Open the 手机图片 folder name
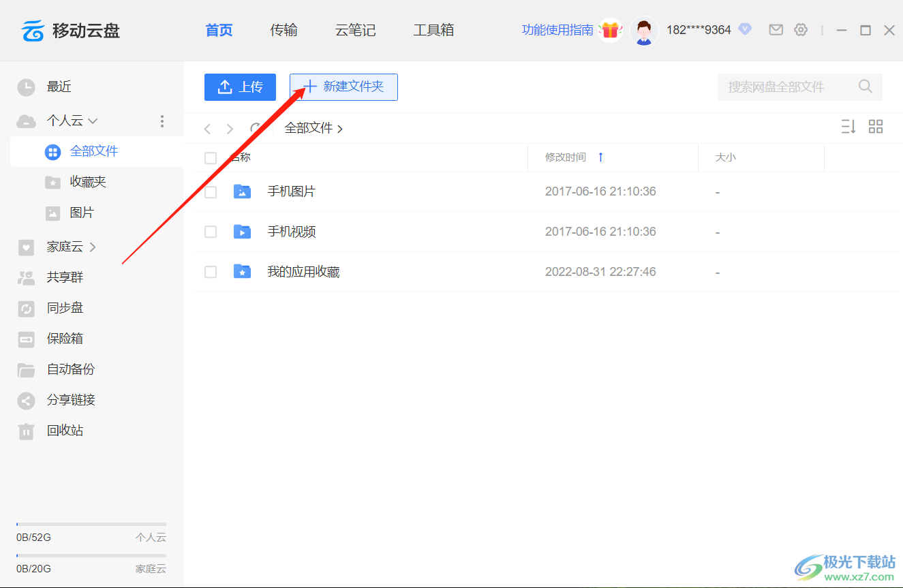Screen dimensions: 903x588 (x=291, y=191)
